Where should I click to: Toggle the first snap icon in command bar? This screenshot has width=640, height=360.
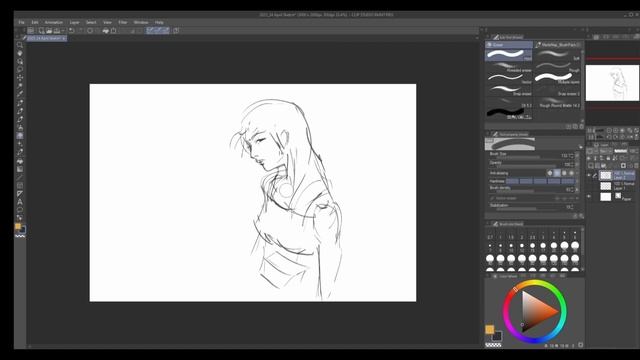150,31
